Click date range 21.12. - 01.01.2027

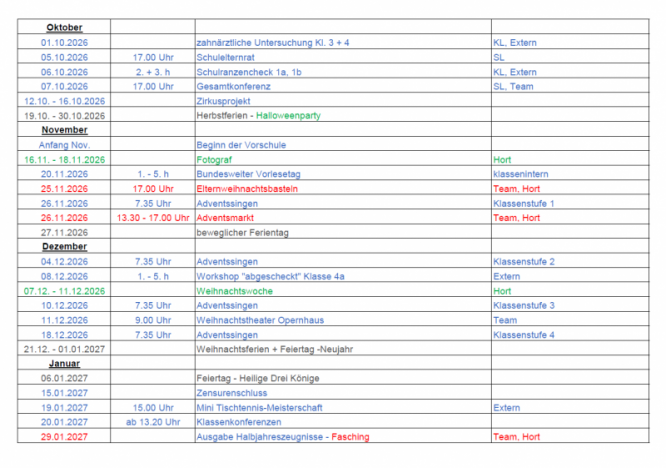[x=64, y=349]
